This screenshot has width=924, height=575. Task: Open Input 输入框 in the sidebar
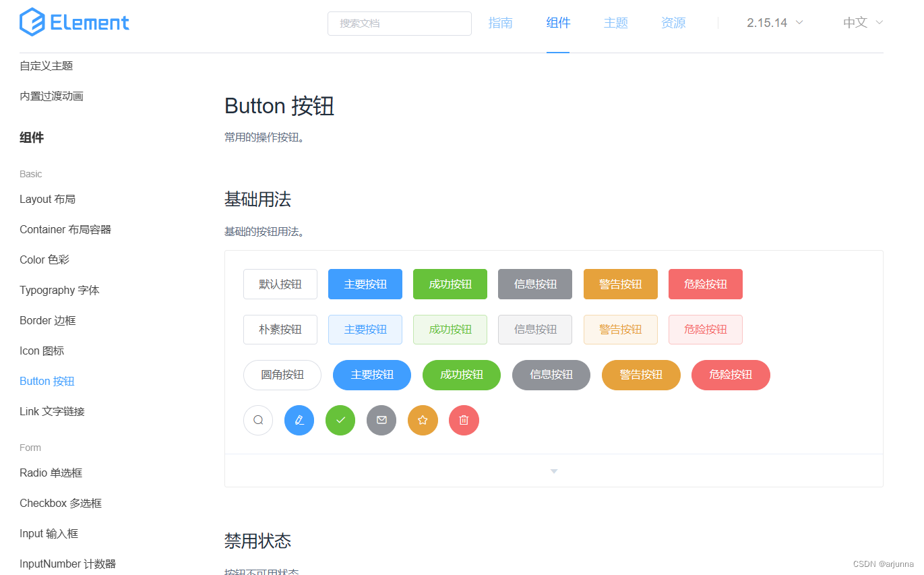49,533
